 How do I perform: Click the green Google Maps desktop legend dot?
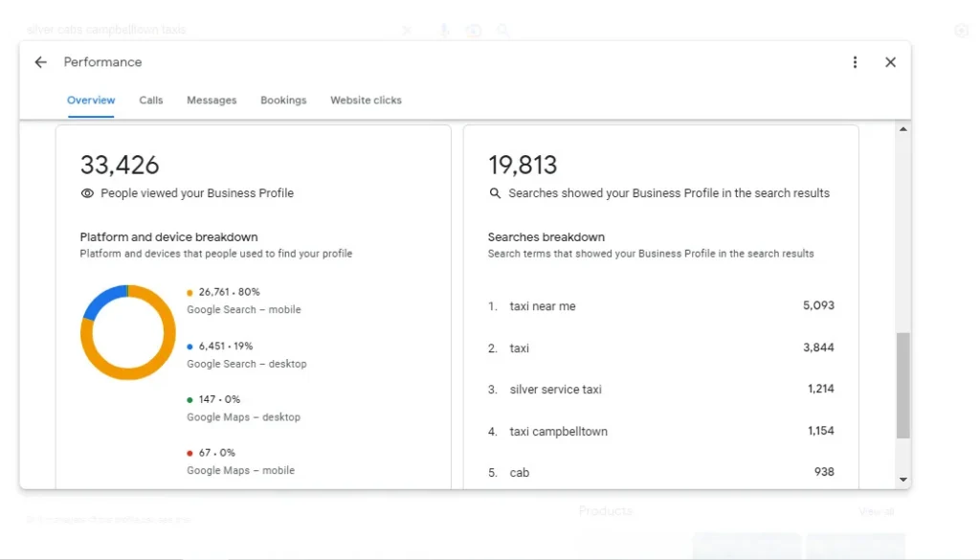[x=189, y=400]
